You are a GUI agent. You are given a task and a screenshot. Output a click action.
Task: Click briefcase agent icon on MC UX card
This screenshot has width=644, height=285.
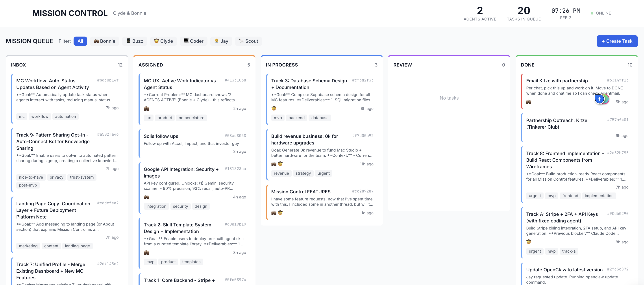point(146,109)
